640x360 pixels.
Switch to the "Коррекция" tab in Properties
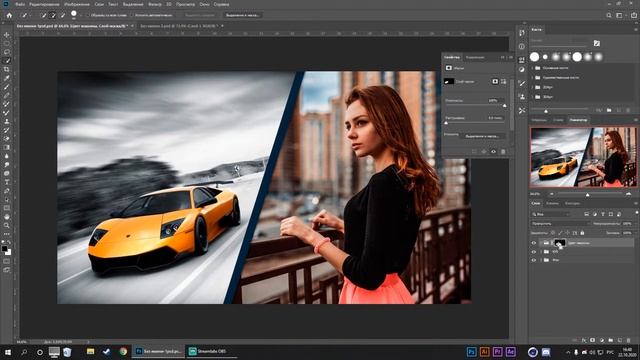[x=475, y=57]
